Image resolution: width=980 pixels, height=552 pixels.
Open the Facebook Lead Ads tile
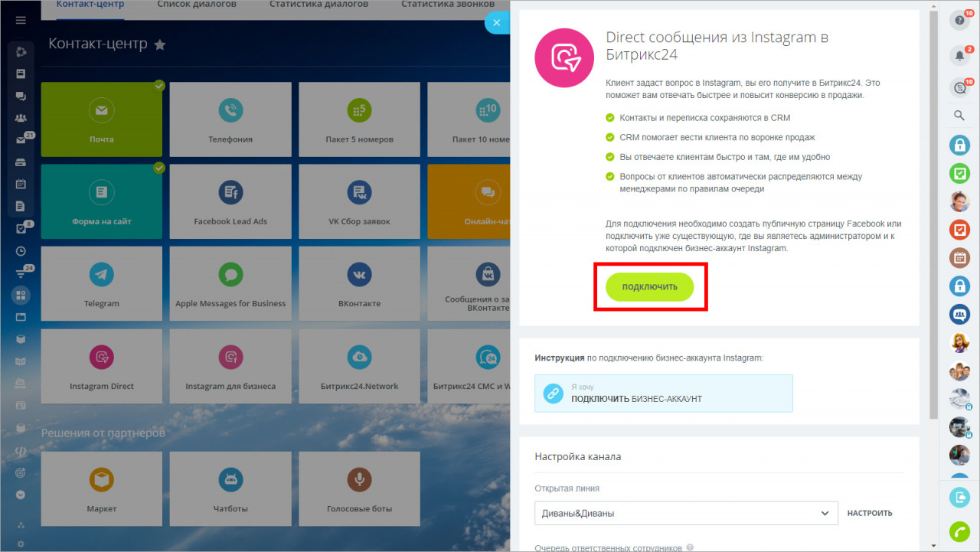click(230, 201)
